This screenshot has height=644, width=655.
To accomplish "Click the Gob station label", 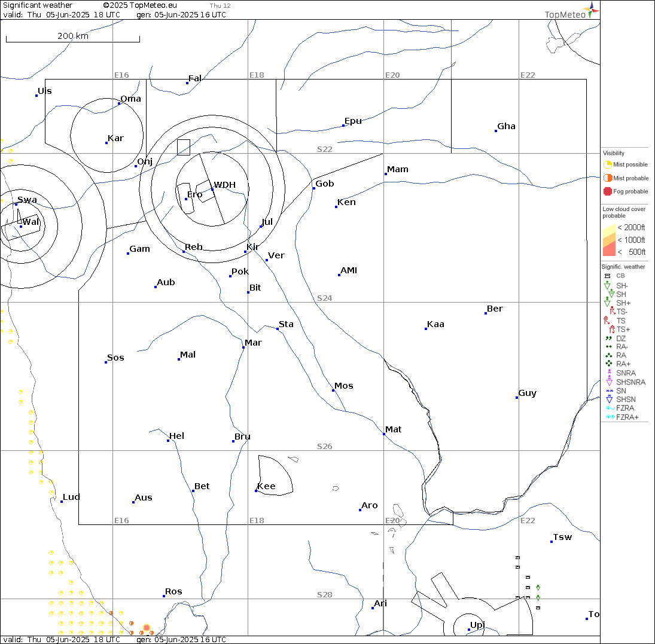I will tap(325, 184).
